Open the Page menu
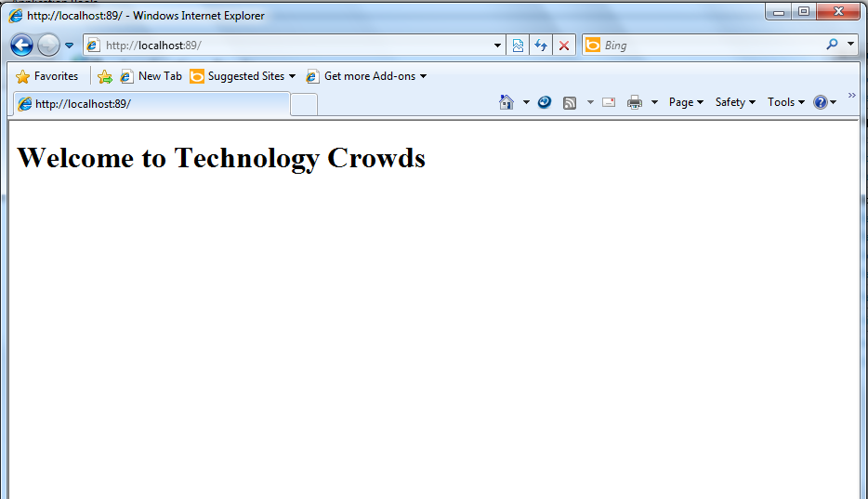The height and width of the screenshot is (499, 868). tap(686, 102)
